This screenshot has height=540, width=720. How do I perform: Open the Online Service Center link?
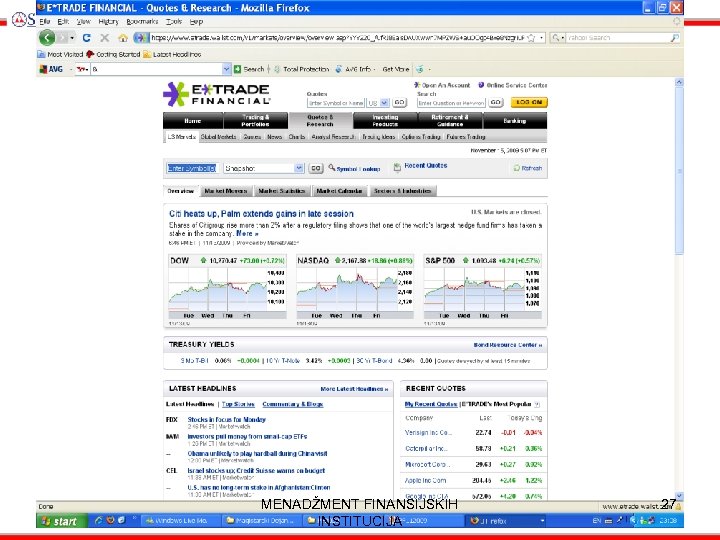pos(513,85)
